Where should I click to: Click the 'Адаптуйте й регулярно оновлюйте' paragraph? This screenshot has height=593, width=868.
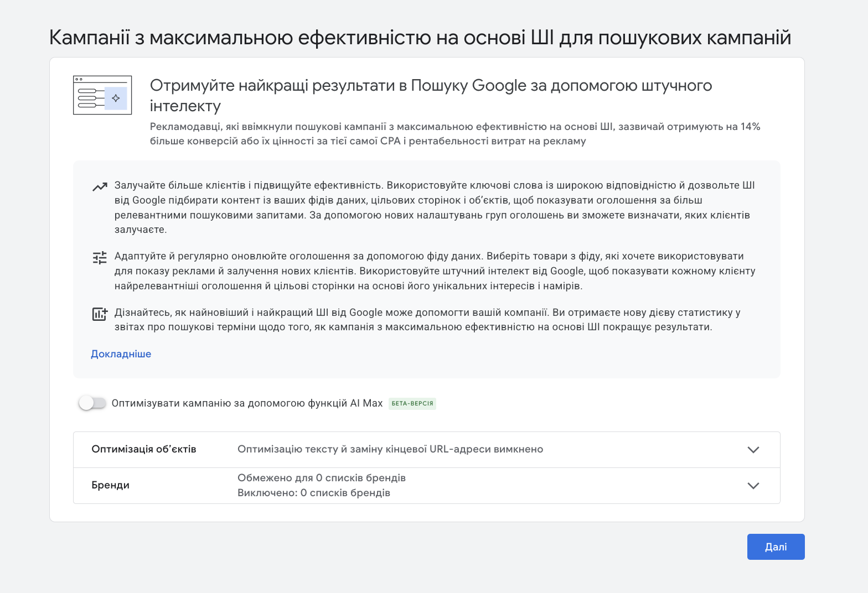coord(435,271)
